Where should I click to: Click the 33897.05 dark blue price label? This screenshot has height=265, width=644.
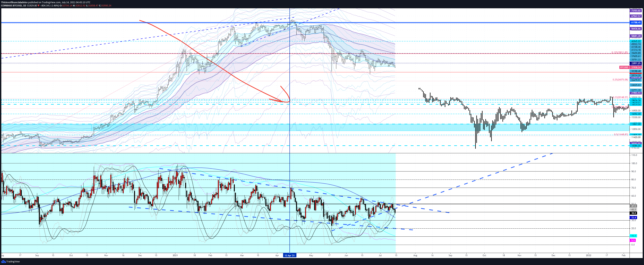pos(636,63)
